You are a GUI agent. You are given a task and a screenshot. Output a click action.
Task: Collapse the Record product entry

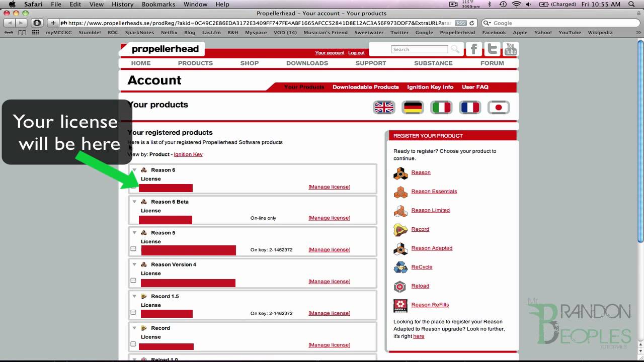(134, 328)
